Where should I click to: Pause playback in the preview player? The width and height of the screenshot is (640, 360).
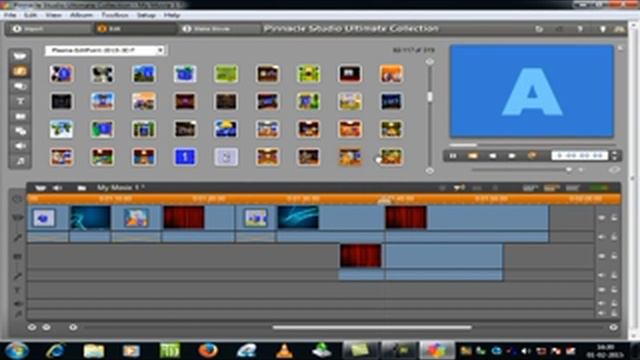click(x=453, y=156)
